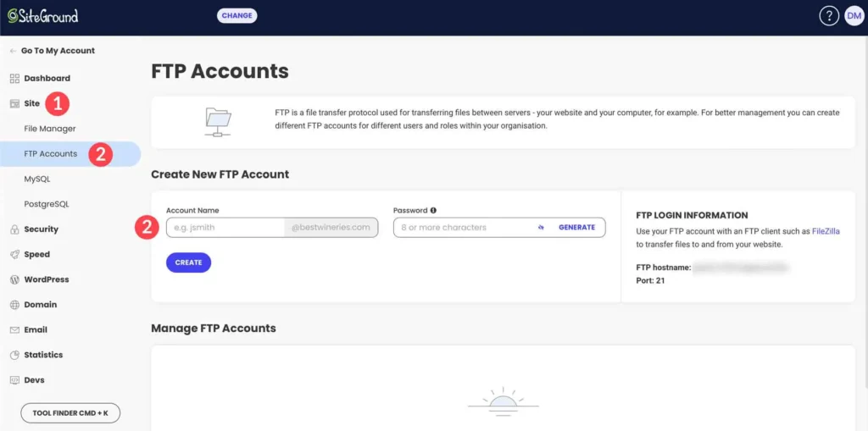Click the WordPress logo icon
868x431 pixels.
point(15,280)
